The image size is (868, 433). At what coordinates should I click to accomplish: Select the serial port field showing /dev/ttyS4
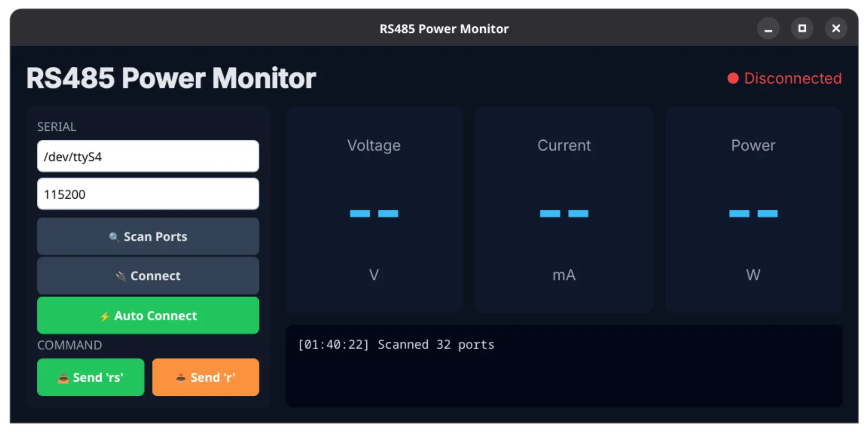tap(148, 156)
